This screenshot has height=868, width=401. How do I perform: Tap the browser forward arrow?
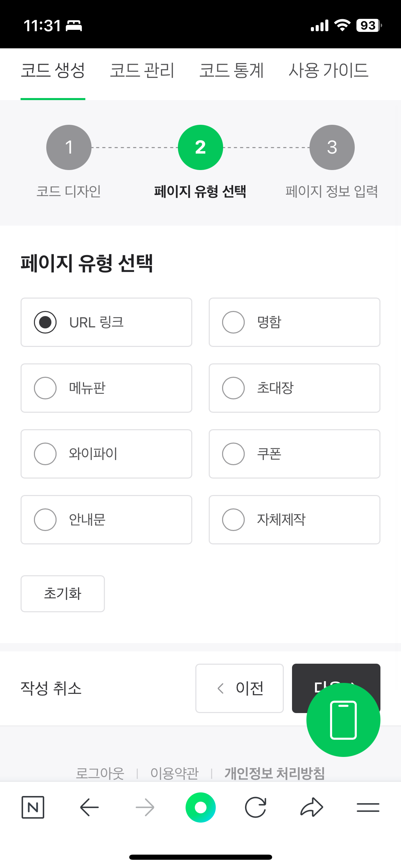pyautogui.click(x=145, y=807)
